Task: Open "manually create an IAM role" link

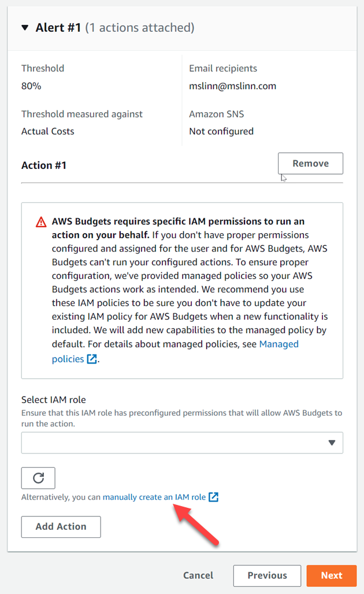Action: click(x=154, y=497)
